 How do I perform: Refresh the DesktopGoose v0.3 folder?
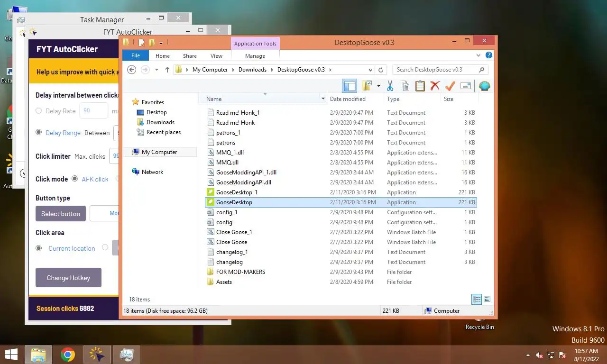coord(380,70)
